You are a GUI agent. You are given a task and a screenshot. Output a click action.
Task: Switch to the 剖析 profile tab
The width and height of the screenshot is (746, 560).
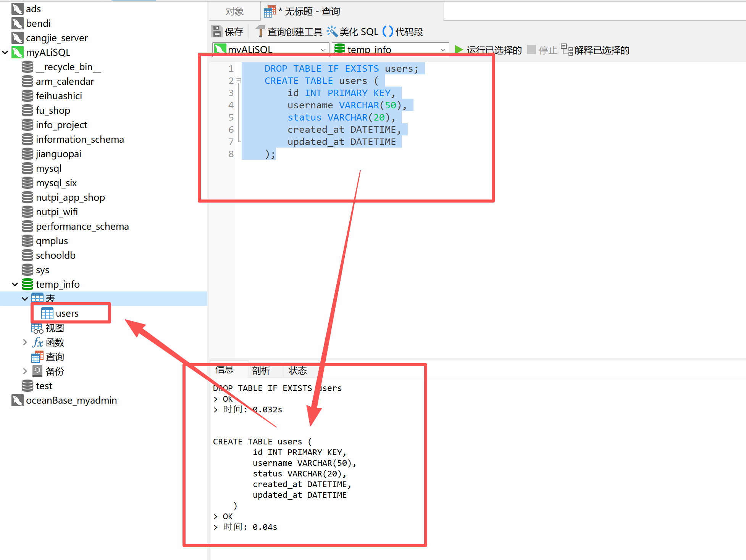(x=261, y=370)
